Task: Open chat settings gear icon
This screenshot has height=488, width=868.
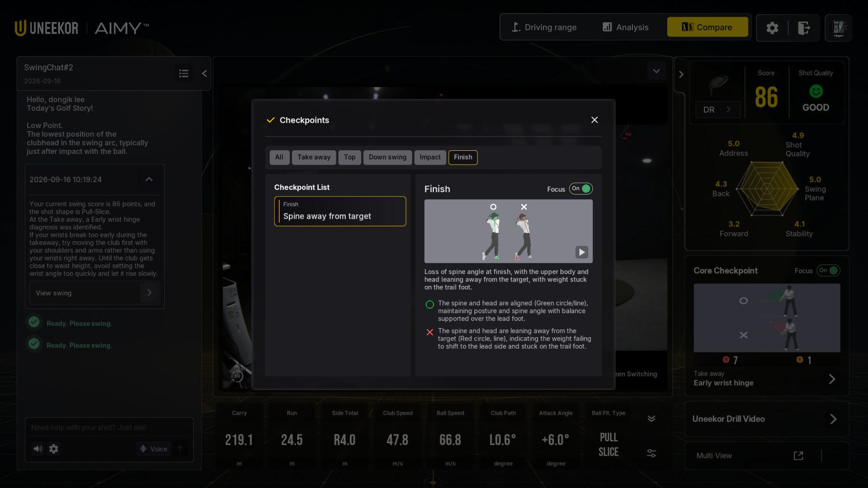Action: [54, 449]
